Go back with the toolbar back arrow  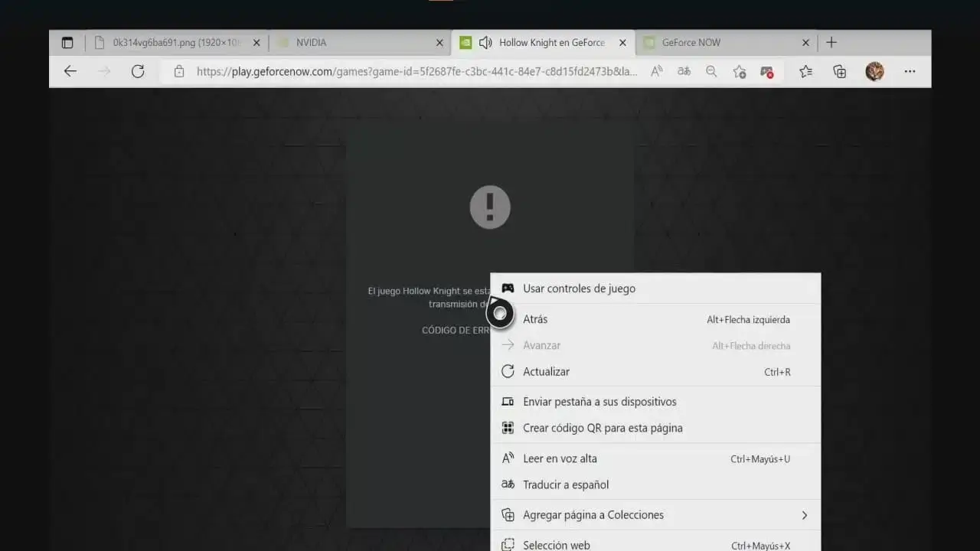coord(70,71)
